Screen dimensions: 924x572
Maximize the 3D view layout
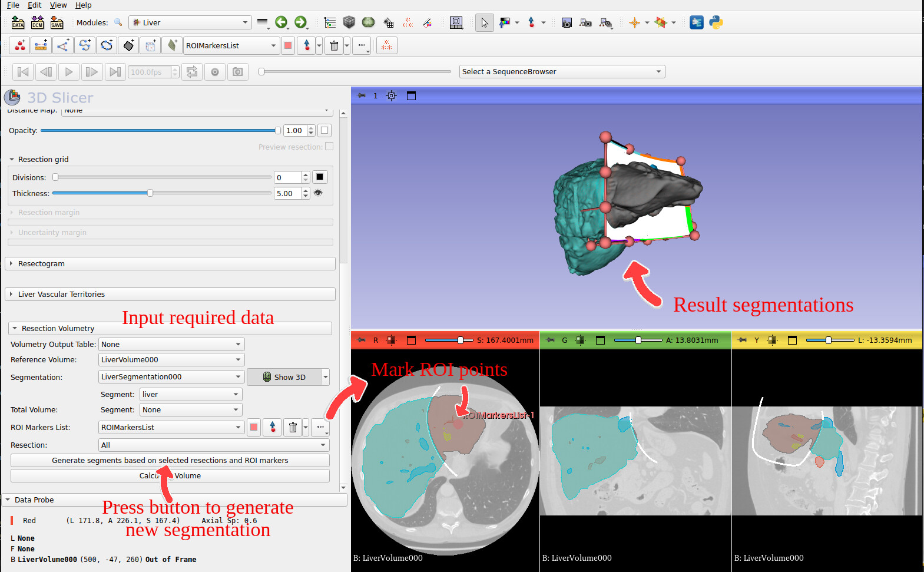pos(411,95)
